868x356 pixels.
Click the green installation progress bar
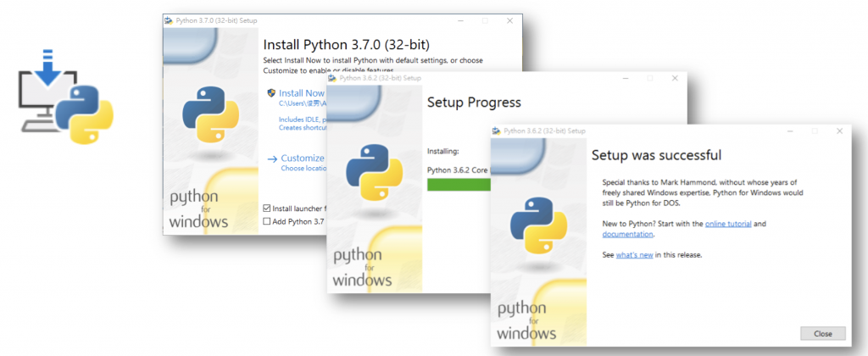click(459, 185)
